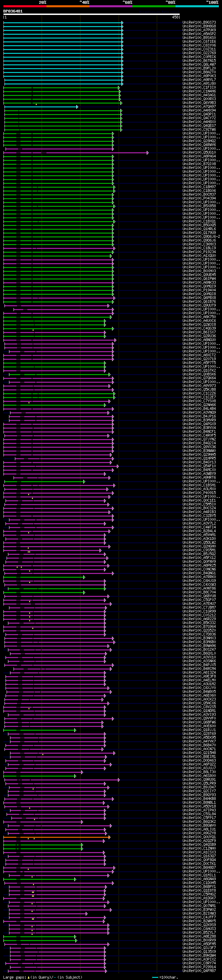
Task: Select hit UniRef100_Q0UYQ1
Action: (199, 836)
